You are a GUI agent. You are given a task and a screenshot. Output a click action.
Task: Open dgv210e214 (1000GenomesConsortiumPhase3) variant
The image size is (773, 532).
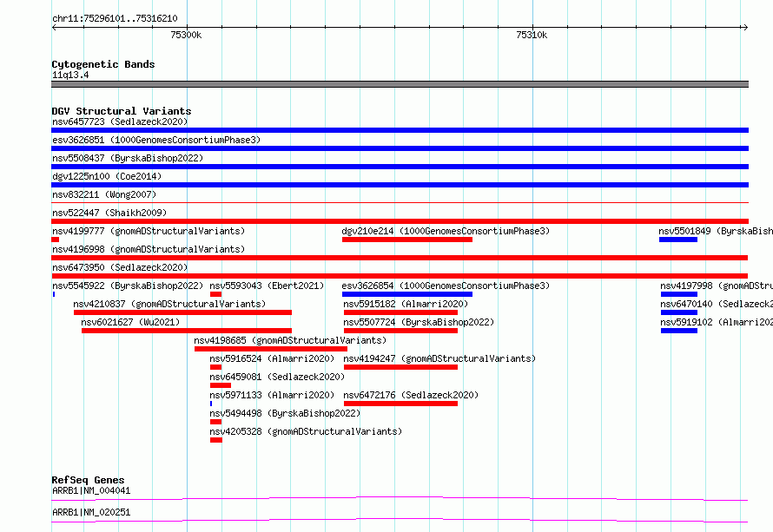tap(446, 231)
